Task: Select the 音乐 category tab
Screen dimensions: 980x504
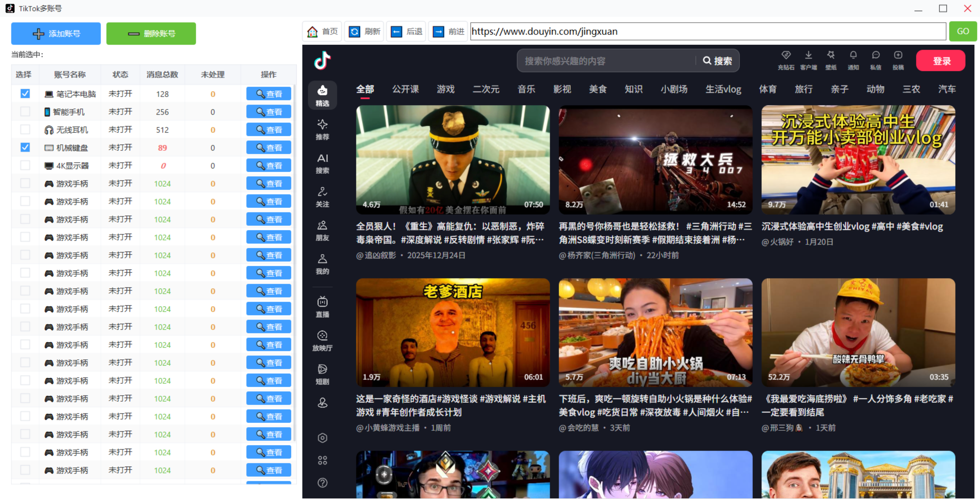Action: [x=526, y=89]
